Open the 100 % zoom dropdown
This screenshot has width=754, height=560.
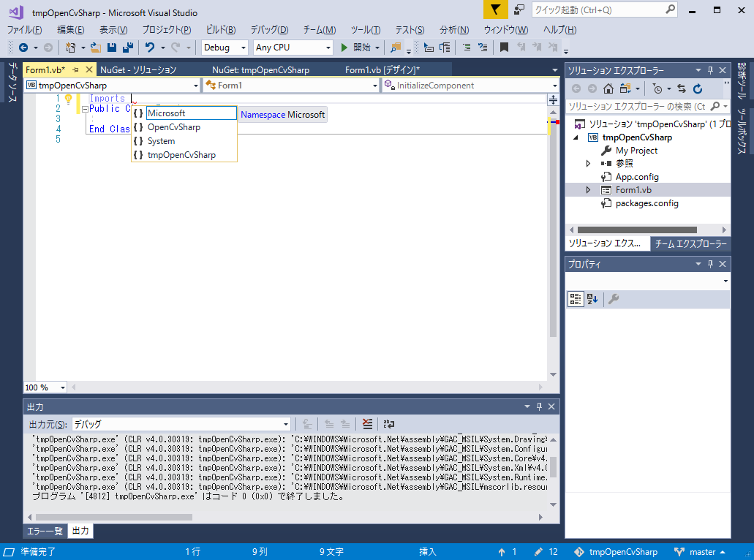tap(45, 387)
